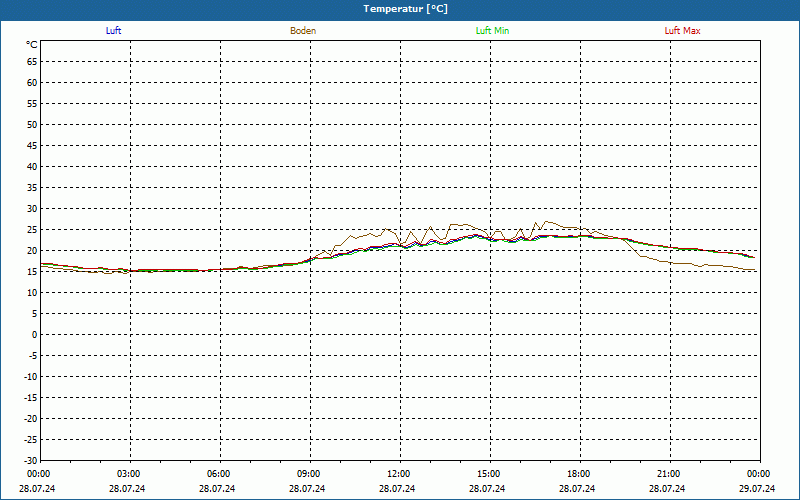Click the -25 value on the y-axis
The height and width of the screenshot is (500, 800).
tap(31, 440)
